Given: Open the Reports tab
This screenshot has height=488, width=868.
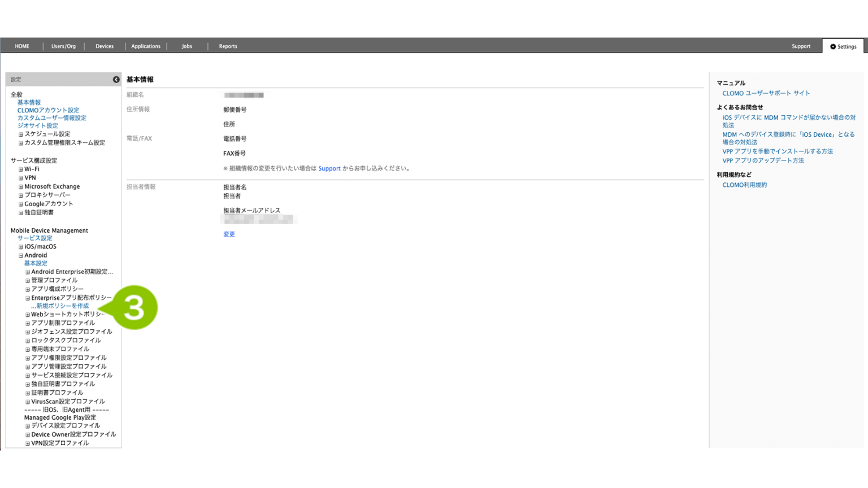Looking at the screenshot, I should click(228, 46).
